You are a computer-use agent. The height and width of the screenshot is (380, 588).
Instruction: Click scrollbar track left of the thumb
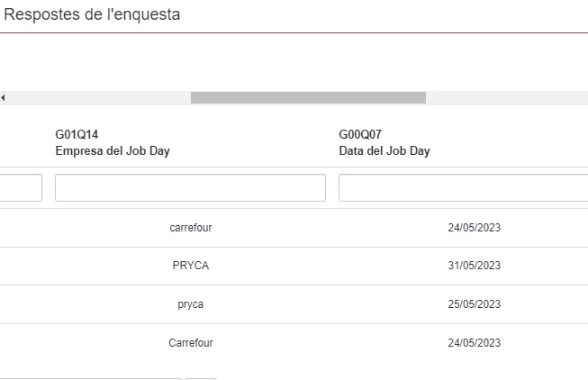[x=99, y=98]
